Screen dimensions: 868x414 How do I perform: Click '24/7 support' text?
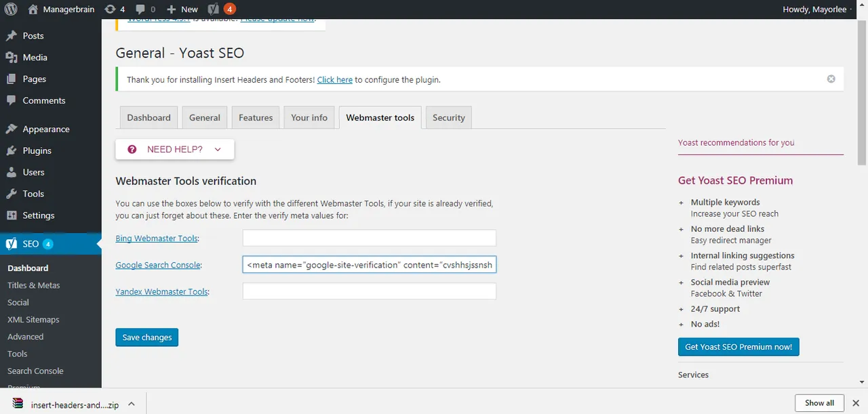pos(715,309)
